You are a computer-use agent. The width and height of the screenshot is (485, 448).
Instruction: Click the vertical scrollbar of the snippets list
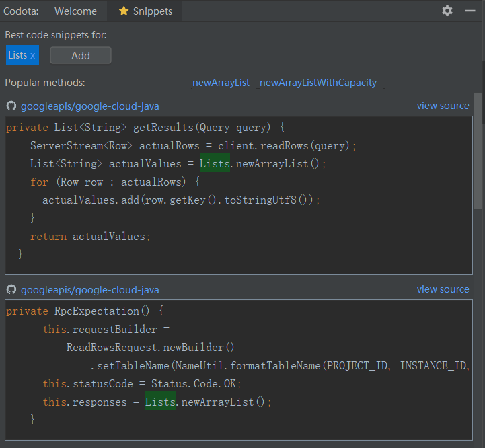point(478,151)
